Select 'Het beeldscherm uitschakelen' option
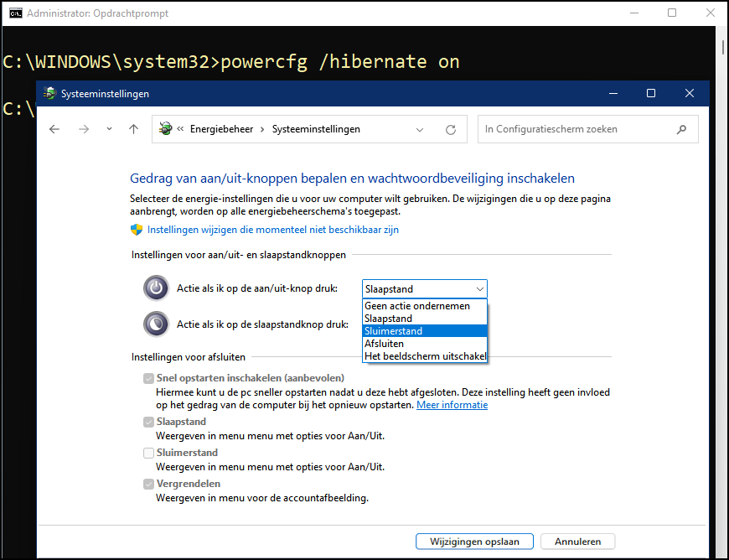Screen dimensions: 729x560 point(425,356)
